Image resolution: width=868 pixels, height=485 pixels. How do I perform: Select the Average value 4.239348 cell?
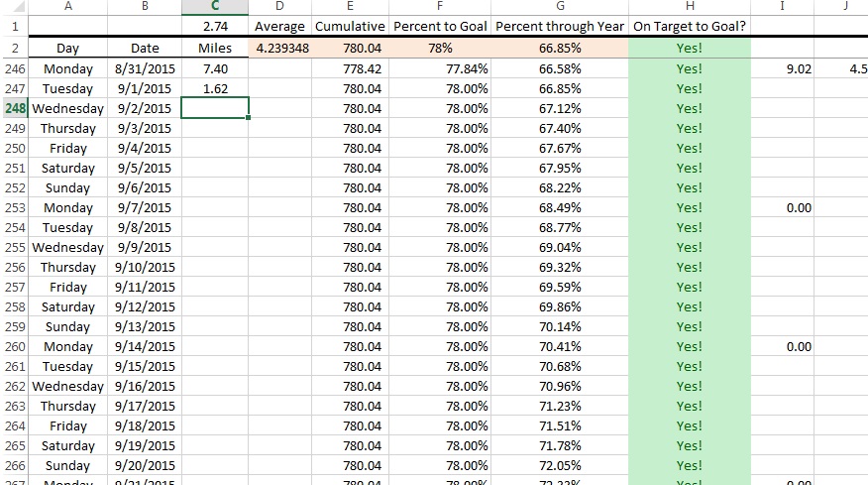coord(281,48)
